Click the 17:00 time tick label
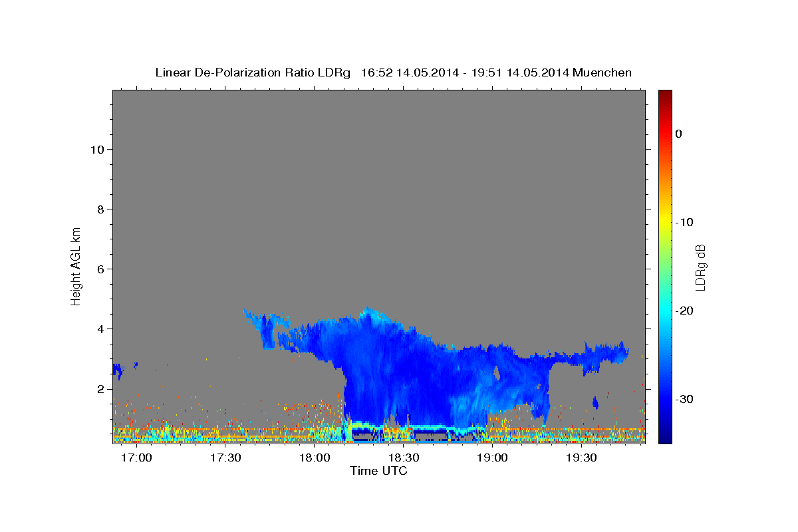The image size is (798, 532). click(x=138, y=458)
